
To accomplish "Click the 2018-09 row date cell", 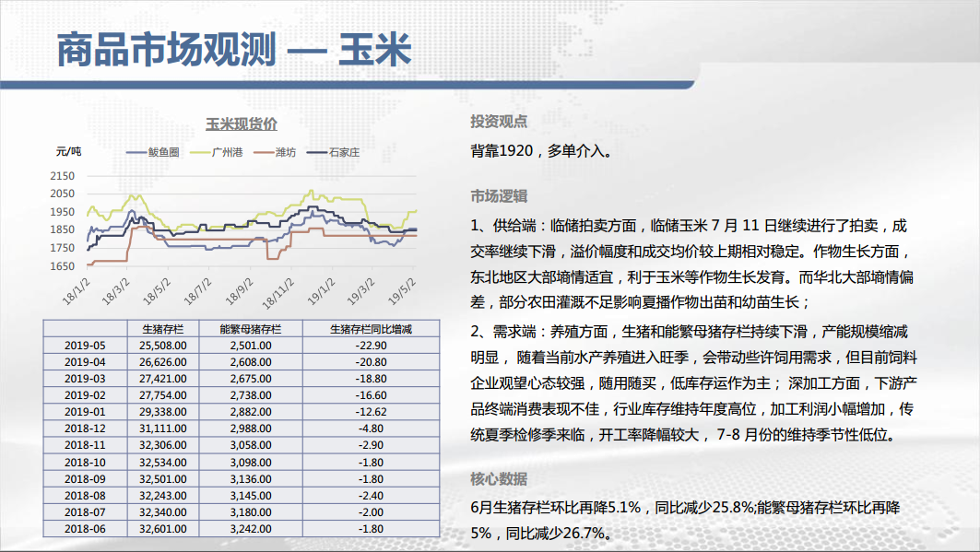I will tap(85, 479).
